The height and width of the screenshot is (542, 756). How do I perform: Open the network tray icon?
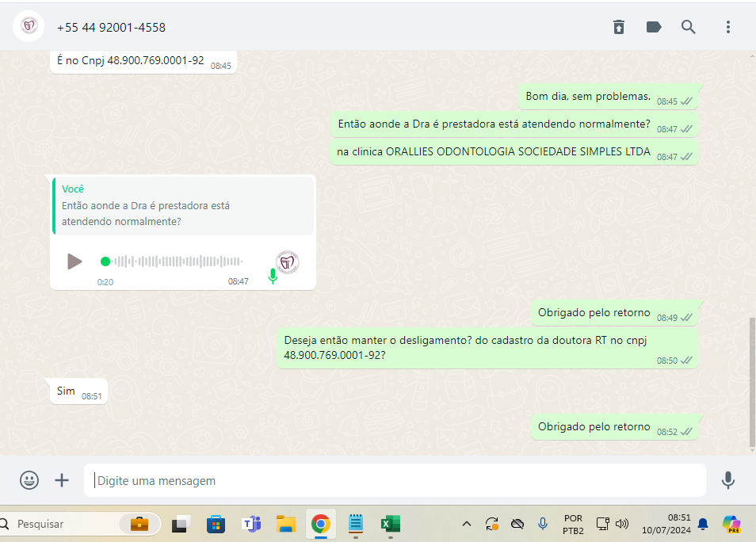[603, 524]
